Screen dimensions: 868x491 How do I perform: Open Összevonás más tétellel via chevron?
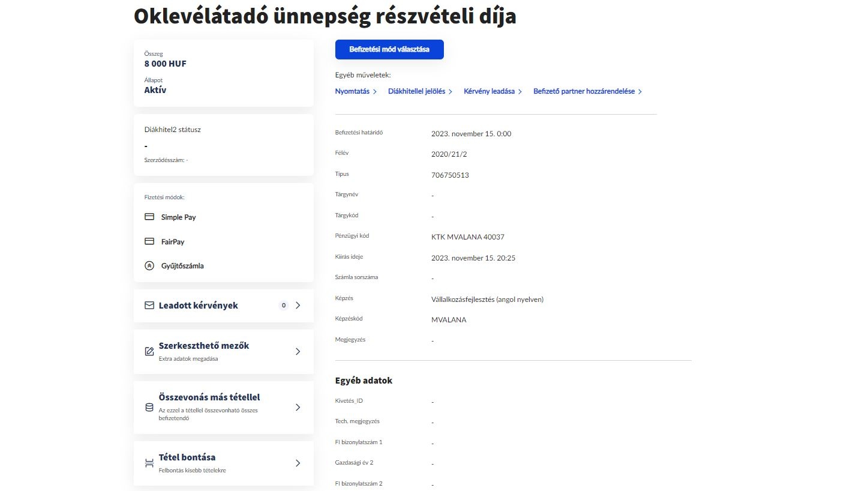(298, 407)
